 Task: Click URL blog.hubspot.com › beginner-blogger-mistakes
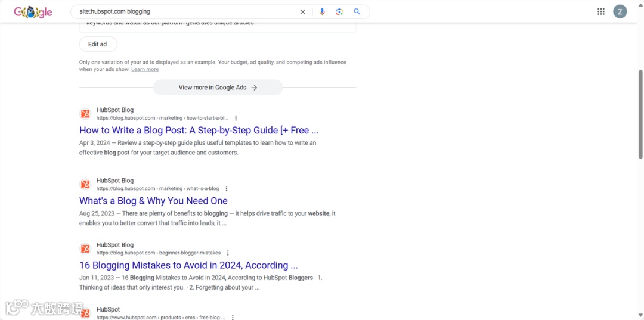159,253
